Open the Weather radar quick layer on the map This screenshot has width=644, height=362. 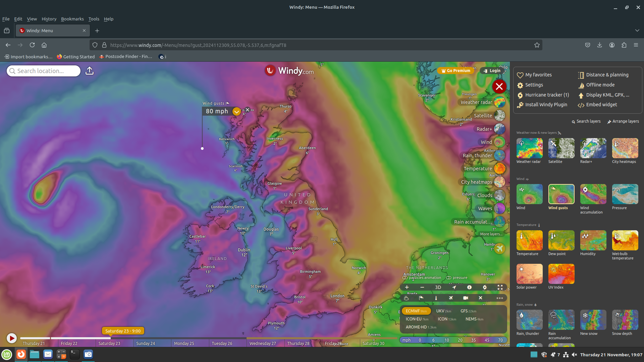482,102
